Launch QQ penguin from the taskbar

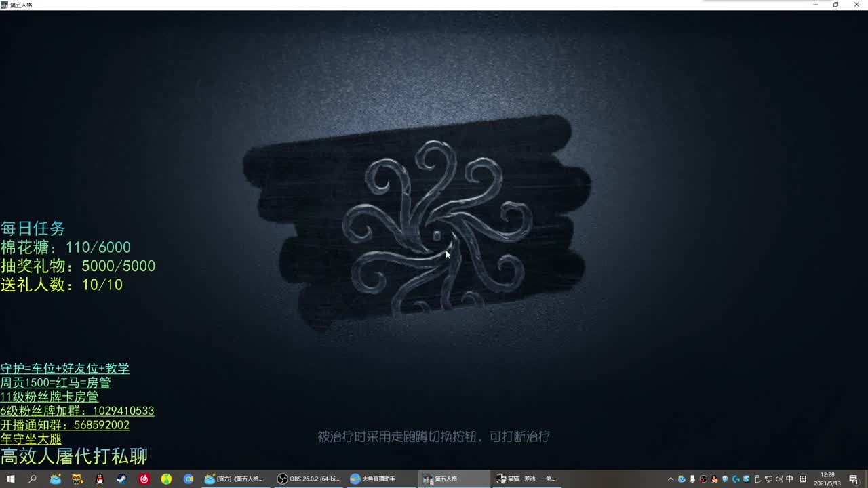pos(100,479)
